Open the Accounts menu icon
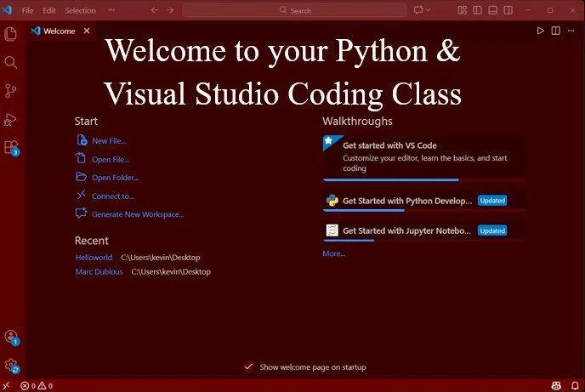585x392 pixels. pyautogui.click(x=11, y=338)
